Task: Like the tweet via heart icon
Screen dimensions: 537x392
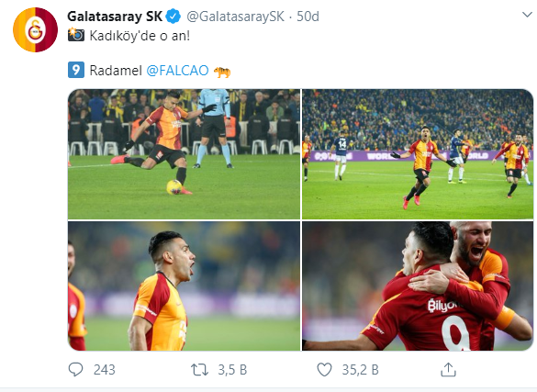Action: pyautogui.click(x=324, y=370)
